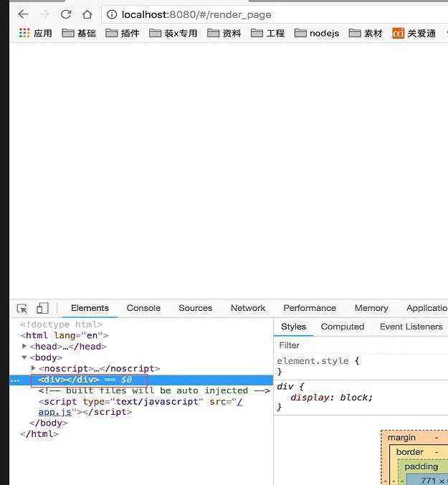Switch to the Network tab
This screenshot has width=448, height=485.
tap(248, 308)
